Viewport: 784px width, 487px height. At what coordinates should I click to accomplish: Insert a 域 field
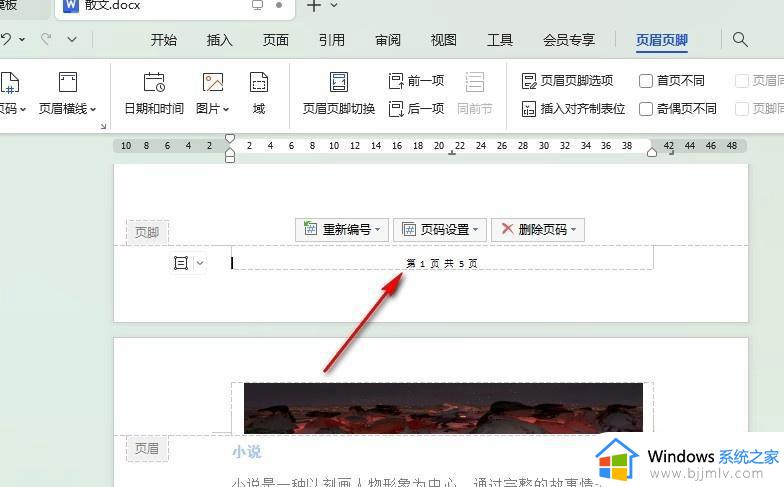[258, 94]
